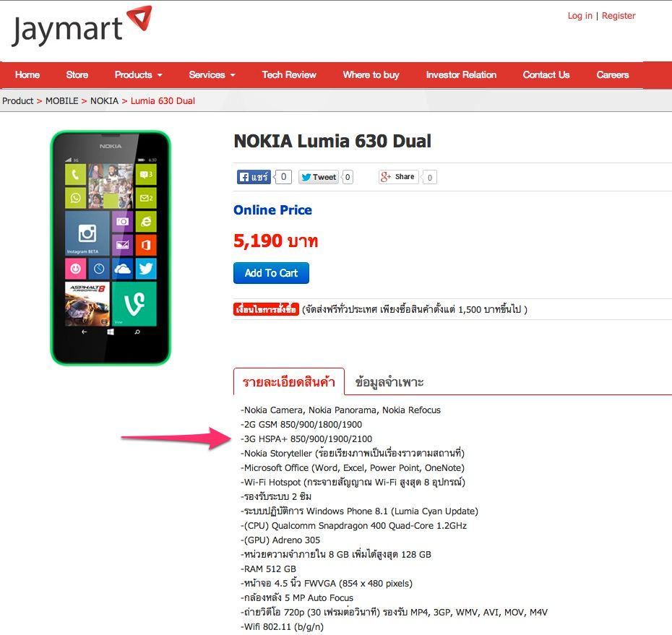
Task: Go to the MOBILE breadcrumb category
Action: tap(61, 100)
